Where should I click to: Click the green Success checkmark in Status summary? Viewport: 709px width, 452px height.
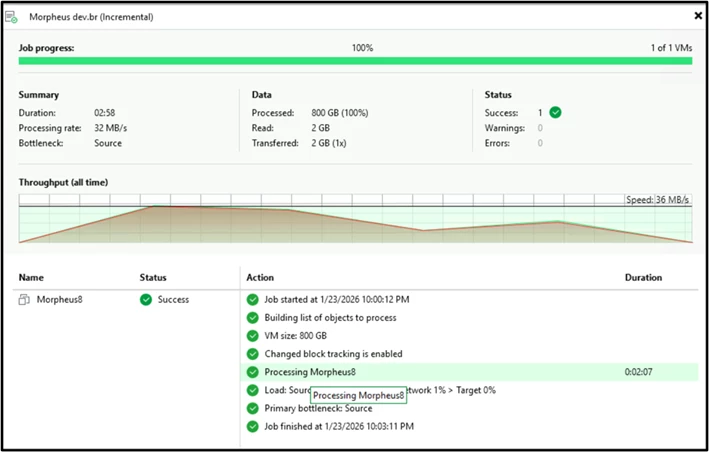point(555,113)
